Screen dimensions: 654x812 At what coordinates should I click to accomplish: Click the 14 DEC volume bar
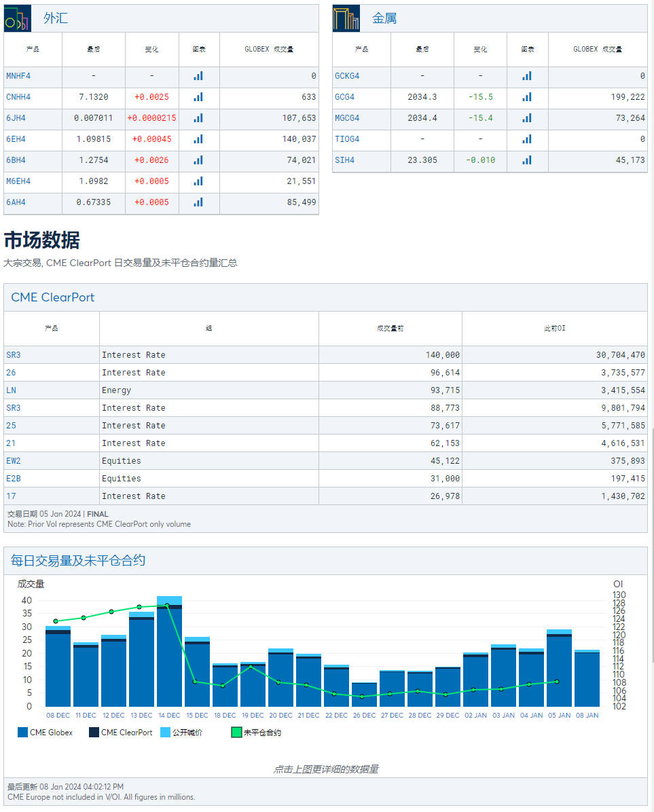(x=169, y=652)
